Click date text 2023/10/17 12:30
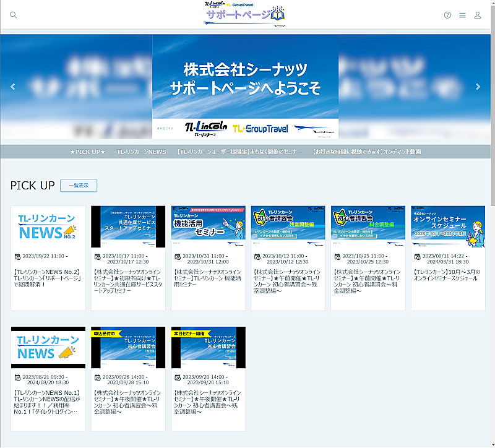This screenshot has width=495, height=448. click(x=128, y=262)
